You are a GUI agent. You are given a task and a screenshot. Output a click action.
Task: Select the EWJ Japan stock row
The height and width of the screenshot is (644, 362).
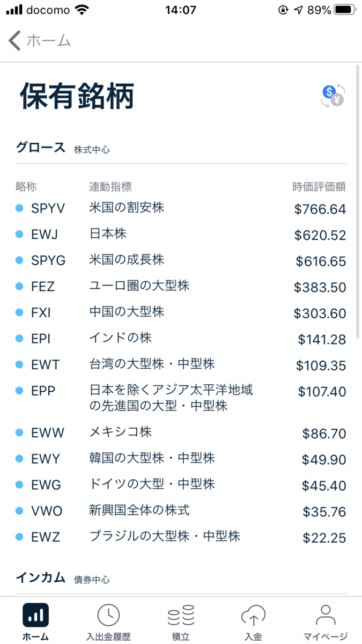click(181, 235)
